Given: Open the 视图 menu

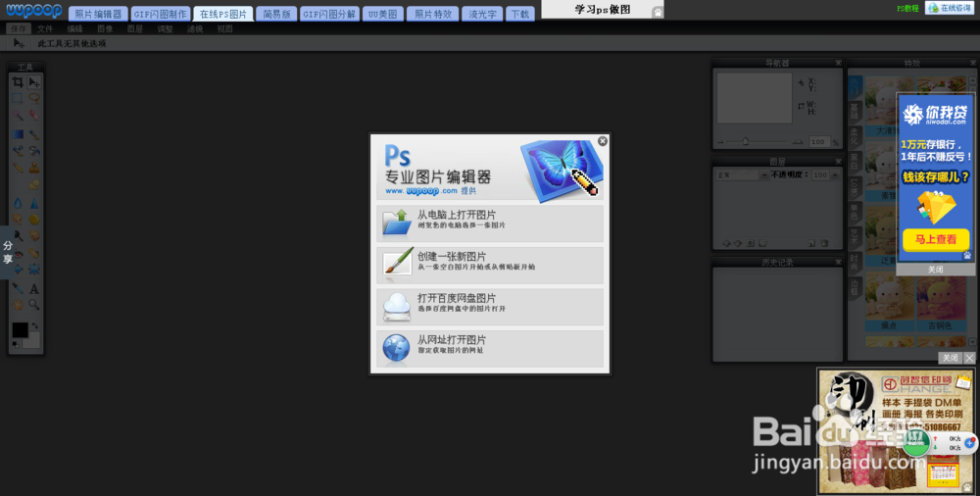Looking at the screenshot, I should 225,28.
